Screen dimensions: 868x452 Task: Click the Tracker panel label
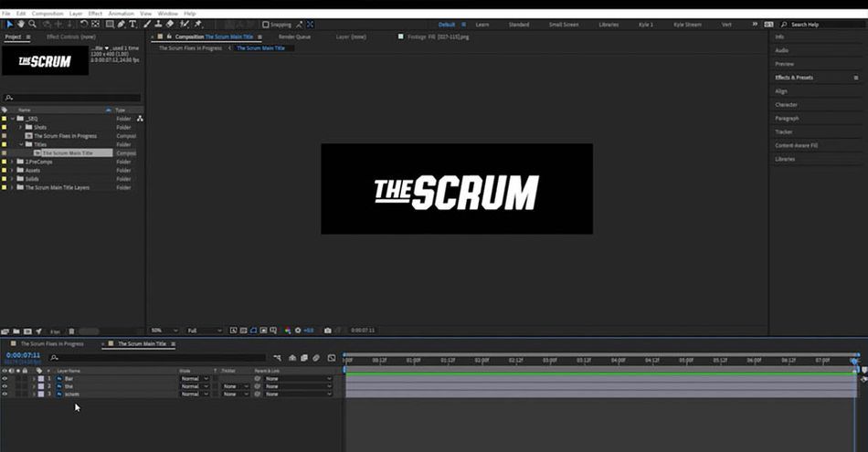pos(784,131)
